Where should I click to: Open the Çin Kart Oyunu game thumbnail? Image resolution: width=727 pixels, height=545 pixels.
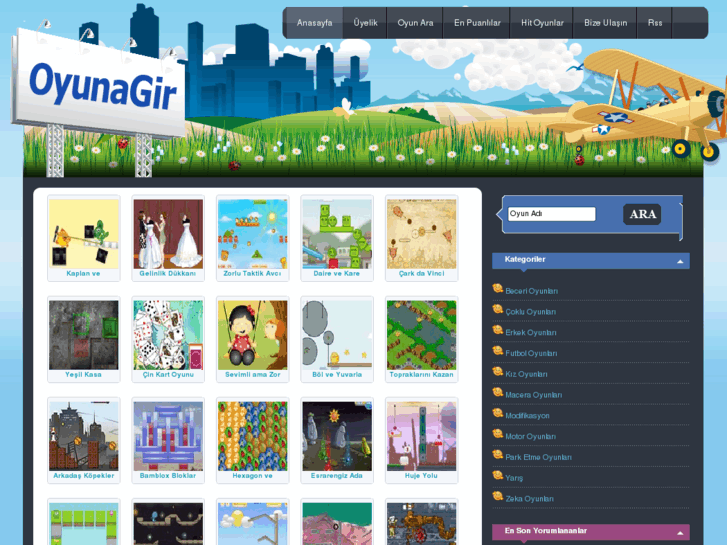[168, 335]
